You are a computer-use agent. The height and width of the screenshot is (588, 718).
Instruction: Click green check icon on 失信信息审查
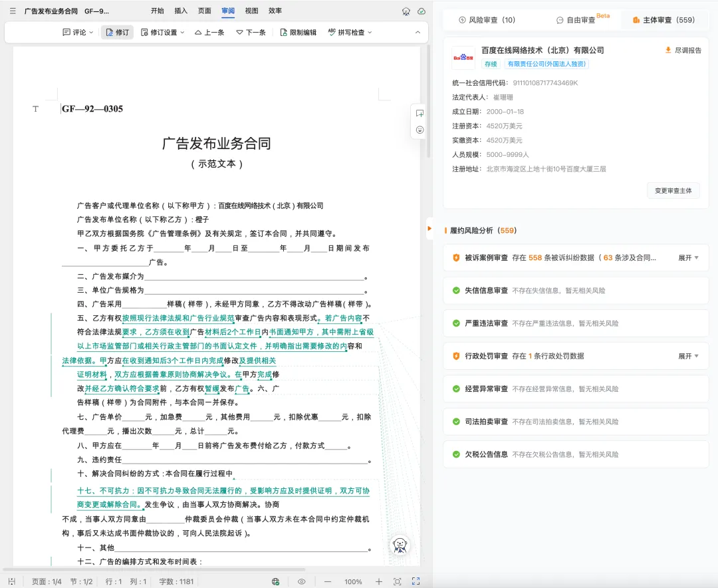(456, 291)
